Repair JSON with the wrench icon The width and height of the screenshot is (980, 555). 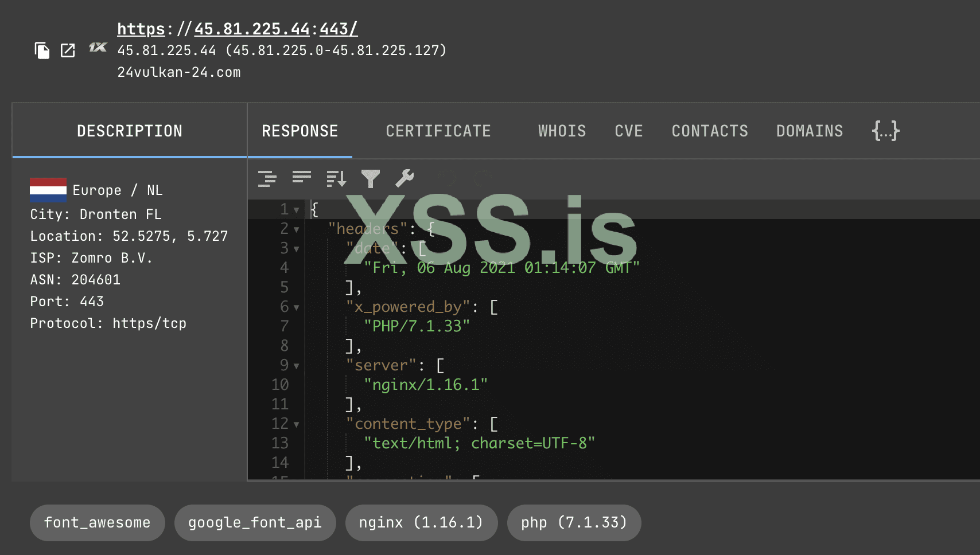405,179
